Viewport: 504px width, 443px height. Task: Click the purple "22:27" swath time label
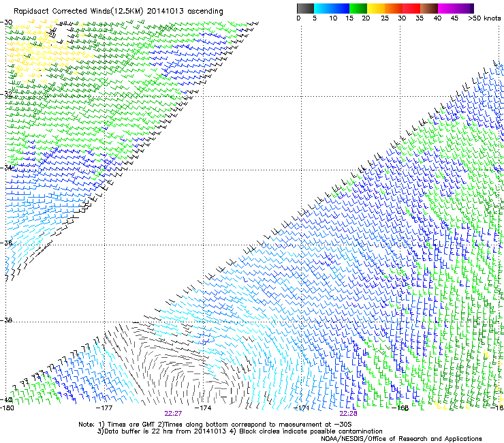tap(173, 414)
